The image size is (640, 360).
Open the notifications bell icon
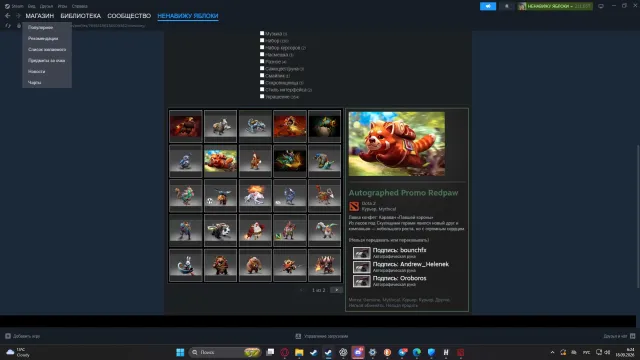coord(507,6)
